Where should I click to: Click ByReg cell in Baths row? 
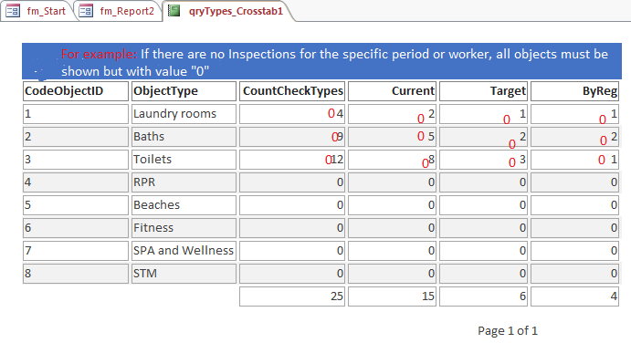click(x=574, y=137)
